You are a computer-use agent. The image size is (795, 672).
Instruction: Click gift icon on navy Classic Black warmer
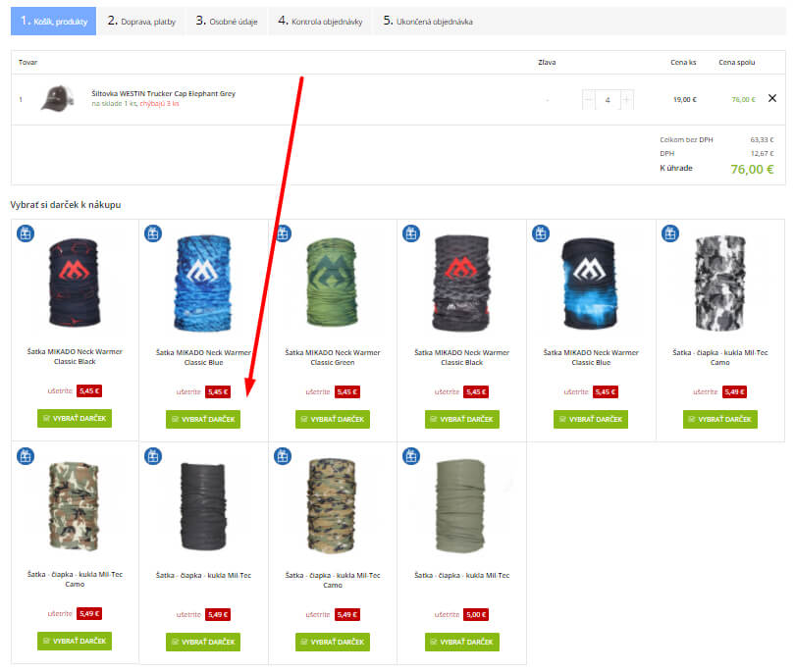(26, 233)
